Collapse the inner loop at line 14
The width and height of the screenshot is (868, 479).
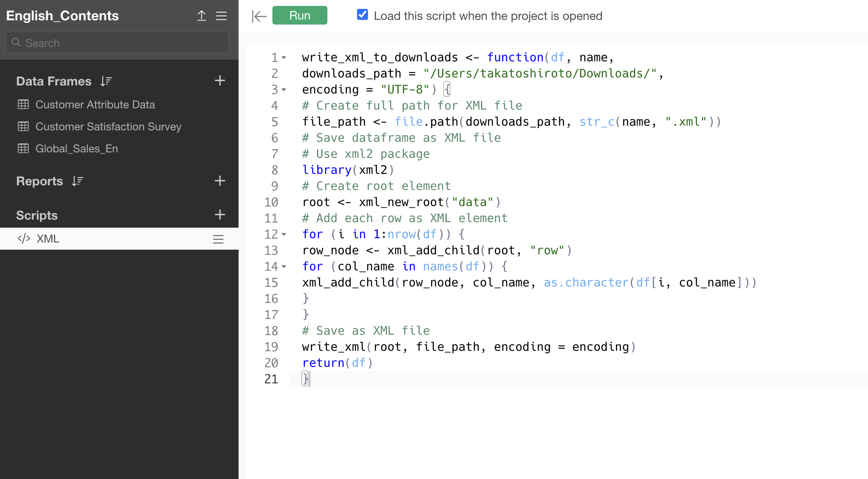(x=284, y=266)
